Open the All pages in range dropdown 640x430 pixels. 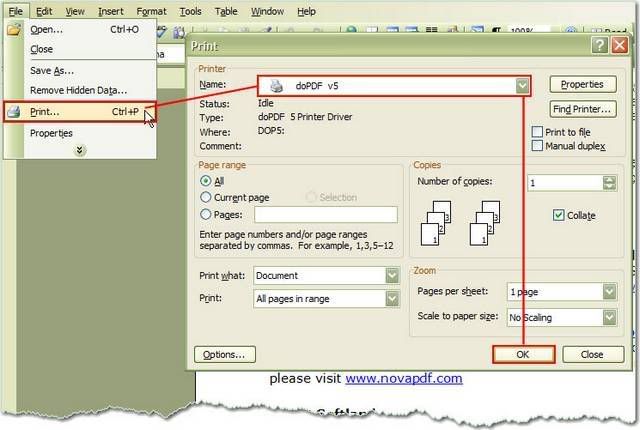392,299
